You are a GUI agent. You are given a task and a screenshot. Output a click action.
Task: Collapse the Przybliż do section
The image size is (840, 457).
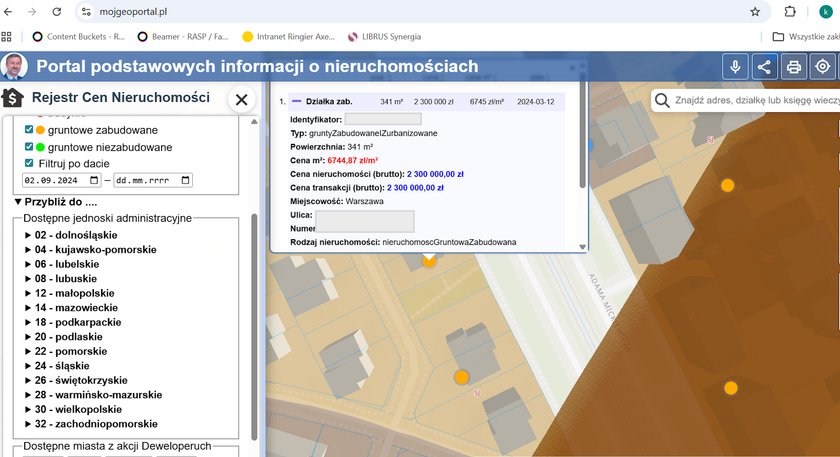point(56,201)
